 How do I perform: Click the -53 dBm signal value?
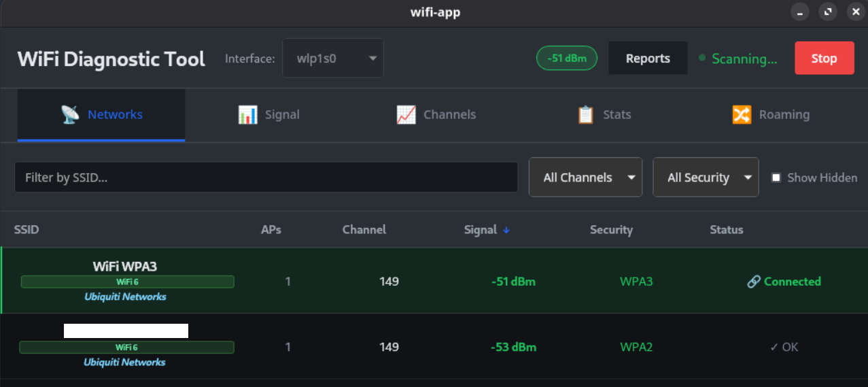[513, 347]
